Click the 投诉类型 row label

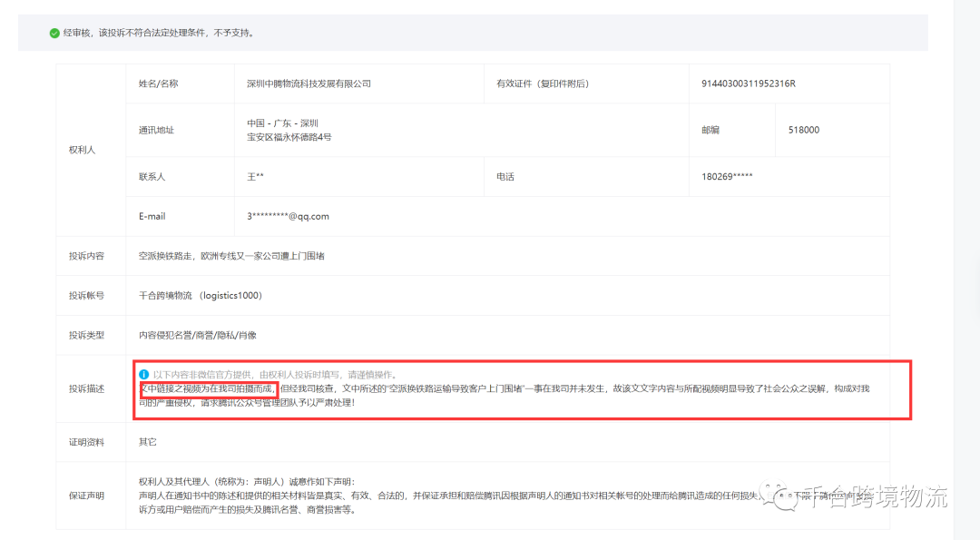point(86,336)
